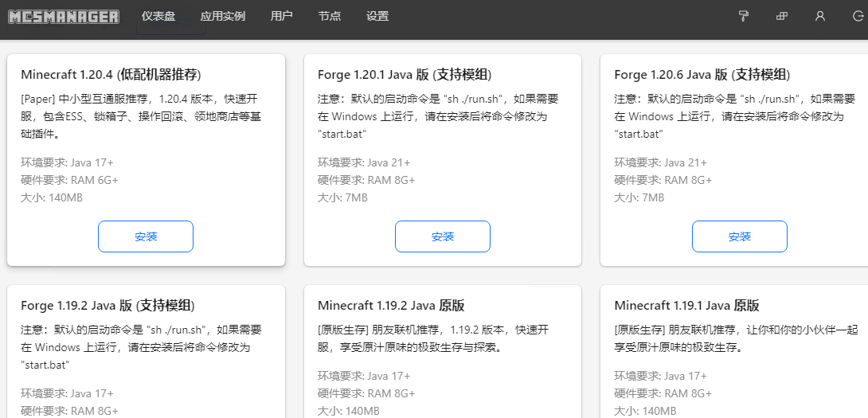Click 硬件要求: RAM 6G+ text
This screenshot has height=418, width=868.
[x=70, y=180]
